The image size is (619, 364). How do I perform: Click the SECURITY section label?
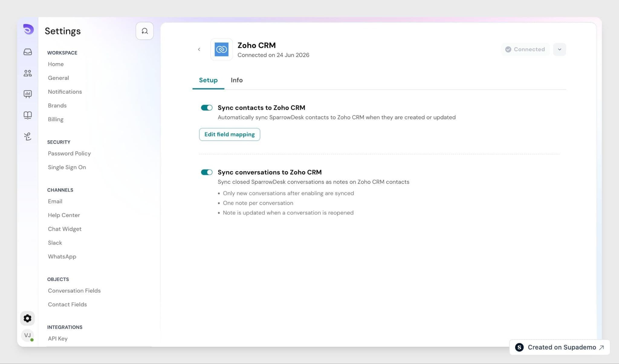click(x=59, y=142)
